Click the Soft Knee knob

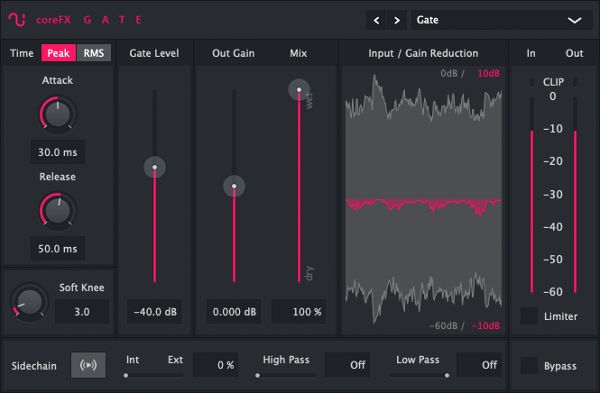[x=29, y=302]
